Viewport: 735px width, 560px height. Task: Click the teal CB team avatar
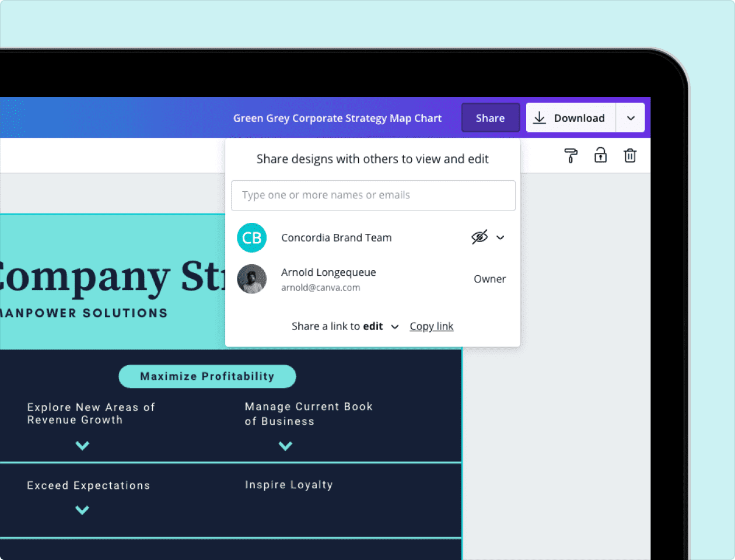point(252,238)
